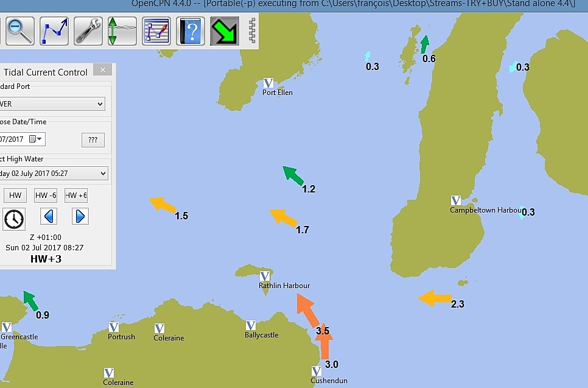The height and width of the screenshot is (388, 588).
Task: Click the Z +01:00 timezone text
Action: pyautogui.click(x=46, y=237)
